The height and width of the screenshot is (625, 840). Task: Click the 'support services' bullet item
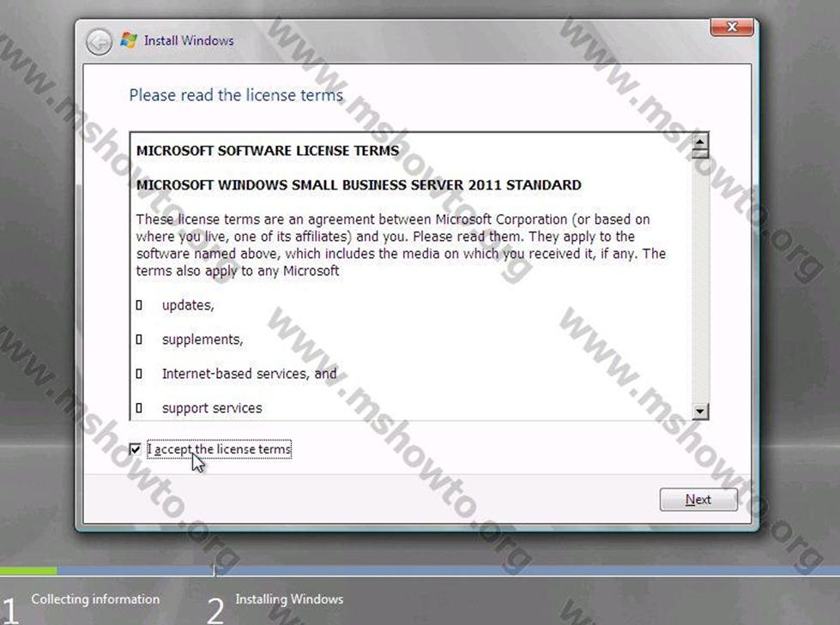coord(212,408)
